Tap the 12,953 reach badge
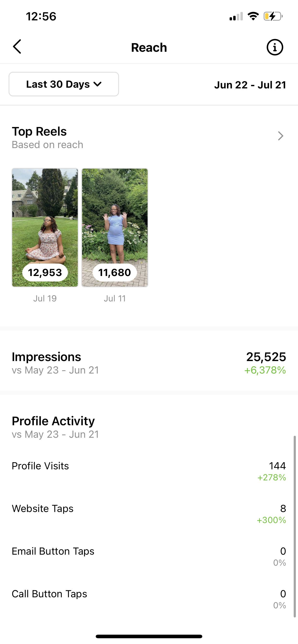Viewport: 298px width, 644px height. (45, 272)
